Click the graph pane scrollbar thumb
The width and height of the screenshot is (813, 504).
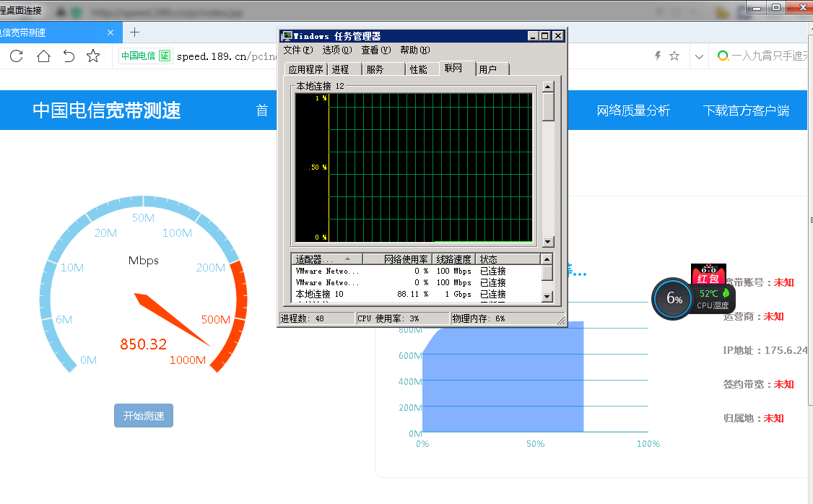click(x=548, y=107)
